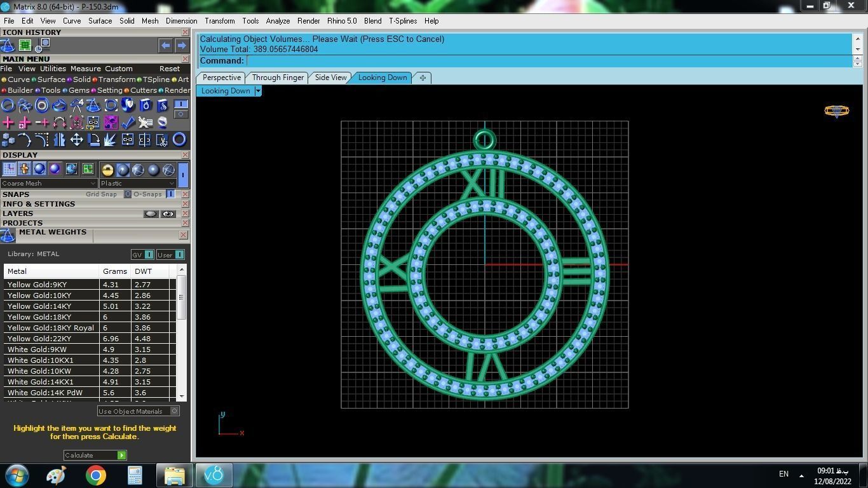Switch to the Perspective tab
Screen dimensions: 868x488
click(222, 78)
